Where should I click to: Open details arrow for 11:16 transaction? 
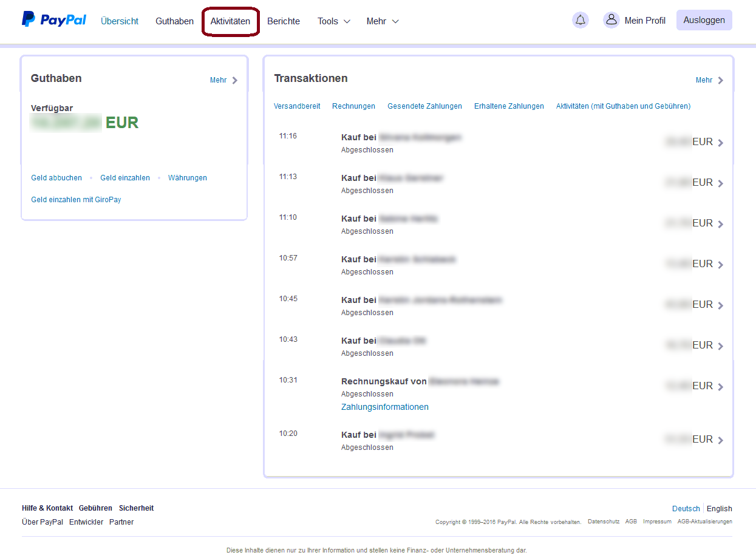[721, 143]
